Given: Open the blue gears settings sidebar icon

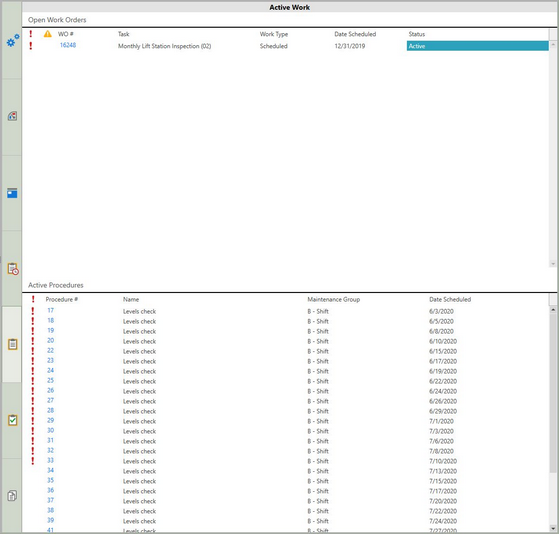Looking at the screenshot, I should (13, 41).
